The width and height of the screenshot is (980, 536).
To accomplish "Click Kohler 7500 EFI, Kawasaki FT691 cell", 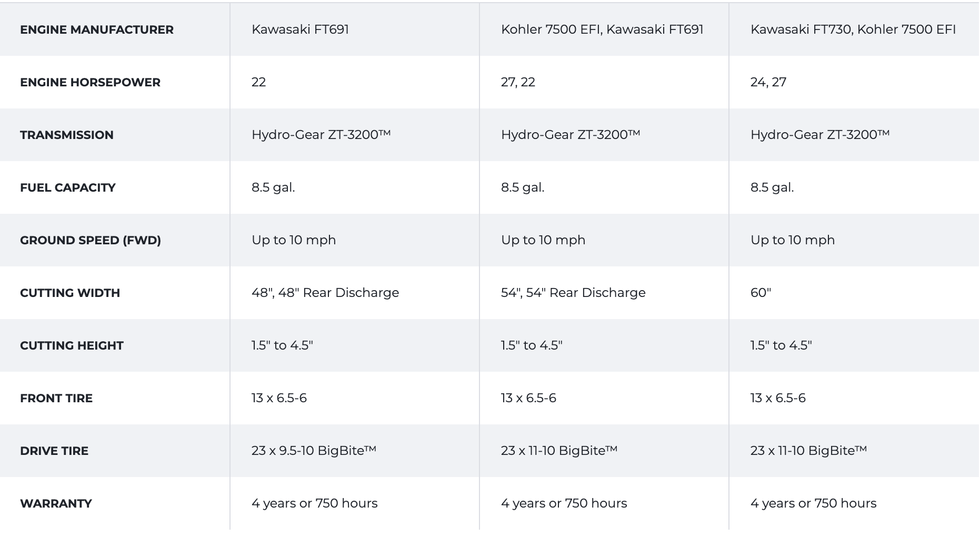I will (602, 29).
